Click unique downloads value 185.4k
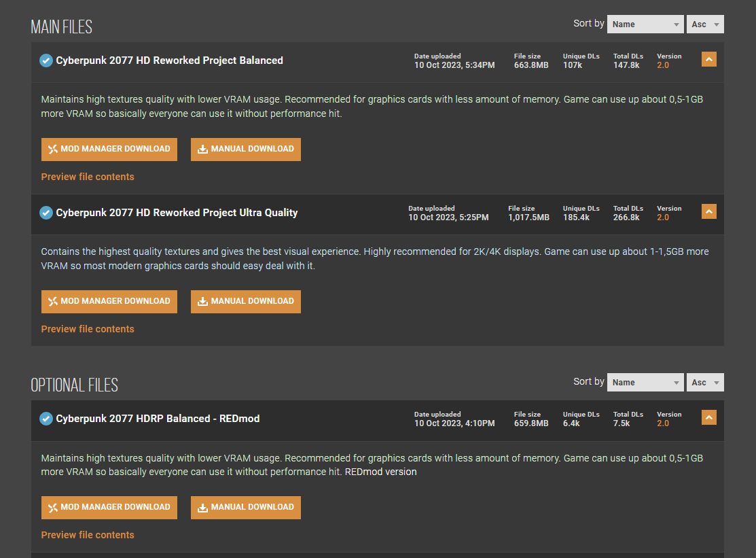Viewport: 756px width, 558px height. point(576,217)
